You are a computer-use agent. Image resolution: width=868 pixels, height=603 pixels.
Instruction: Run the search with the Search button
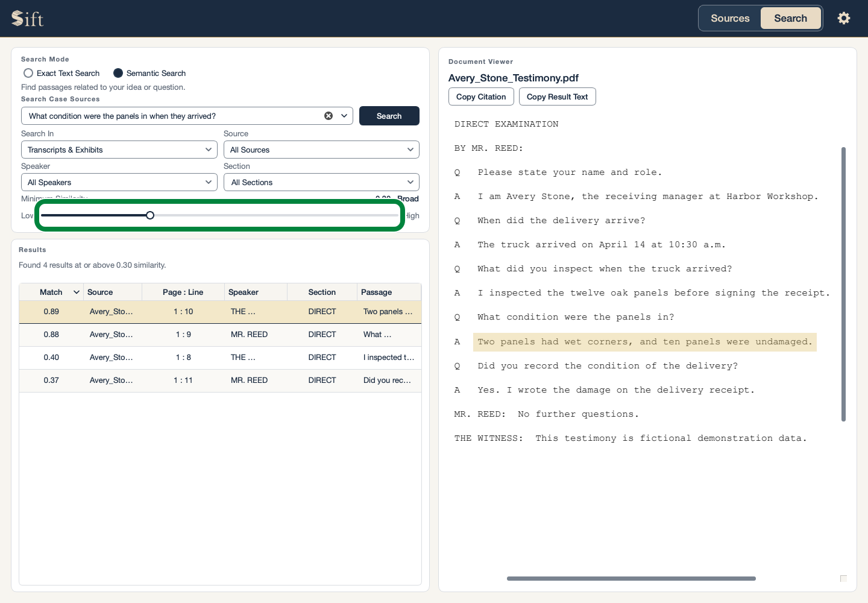pyautogui.click(x=389, y=116)
